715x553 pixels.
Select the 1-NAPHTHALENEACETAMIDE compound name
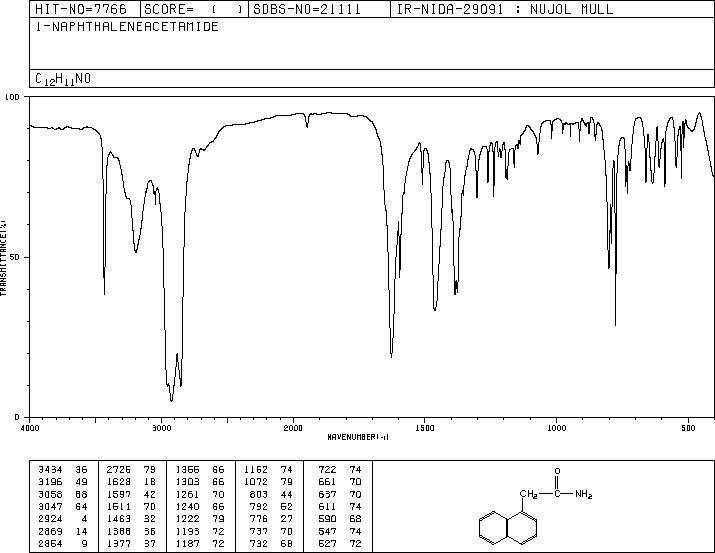tap(127, 26)
